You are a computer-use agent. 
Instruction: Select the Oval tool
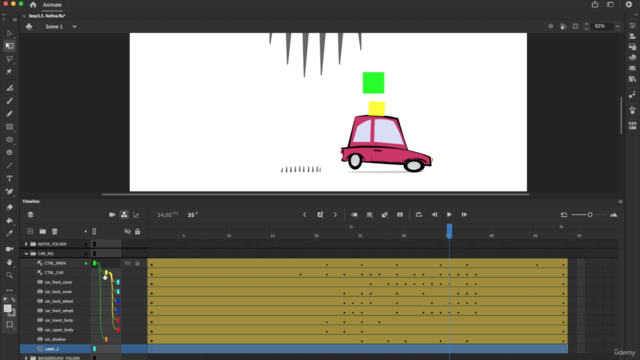9,140
